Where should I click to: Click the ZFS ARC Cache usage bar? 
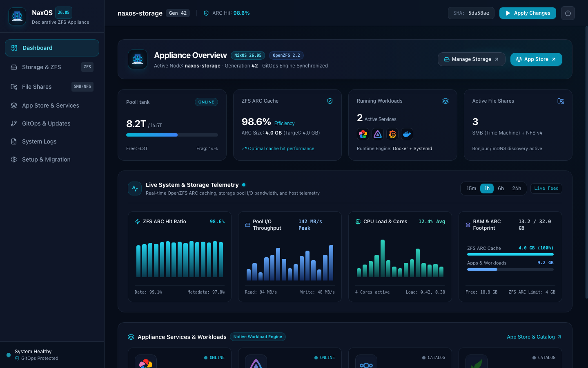point(510,254)
